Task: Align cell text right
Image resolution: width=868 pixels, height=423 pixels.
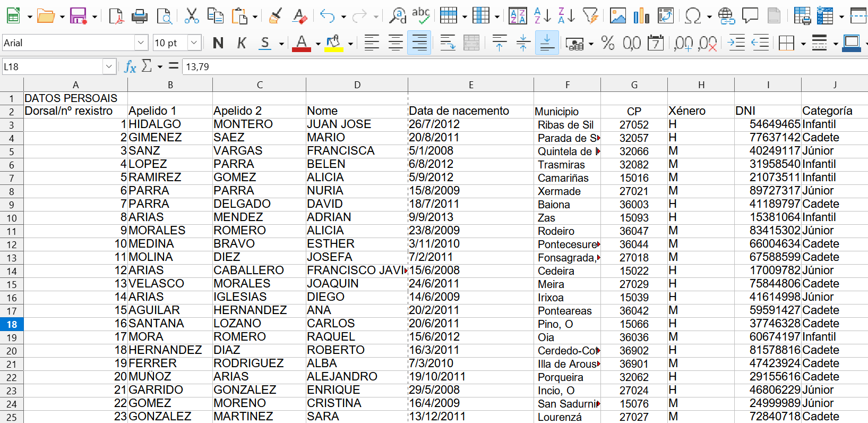Action: 419,43
